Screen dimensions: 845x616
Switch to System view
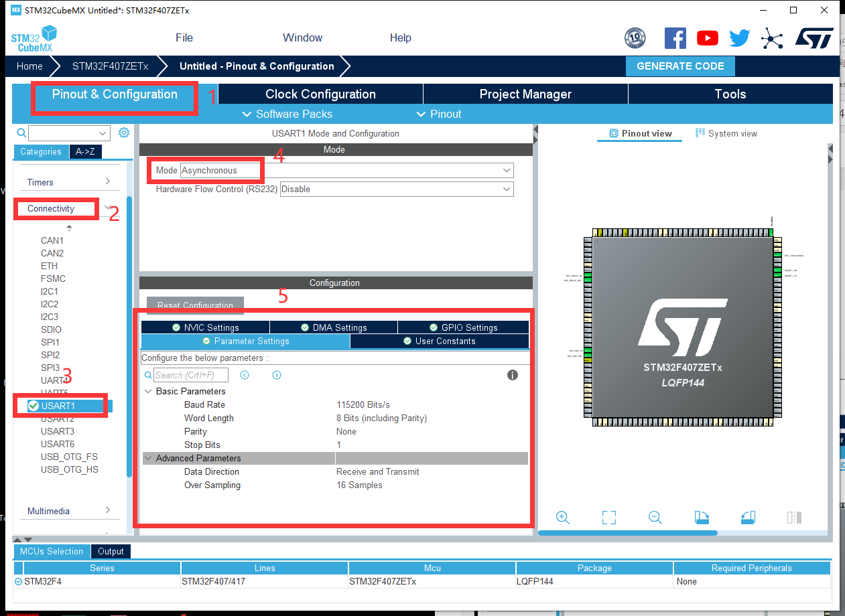pyautogui.click(x=726, y=134)
